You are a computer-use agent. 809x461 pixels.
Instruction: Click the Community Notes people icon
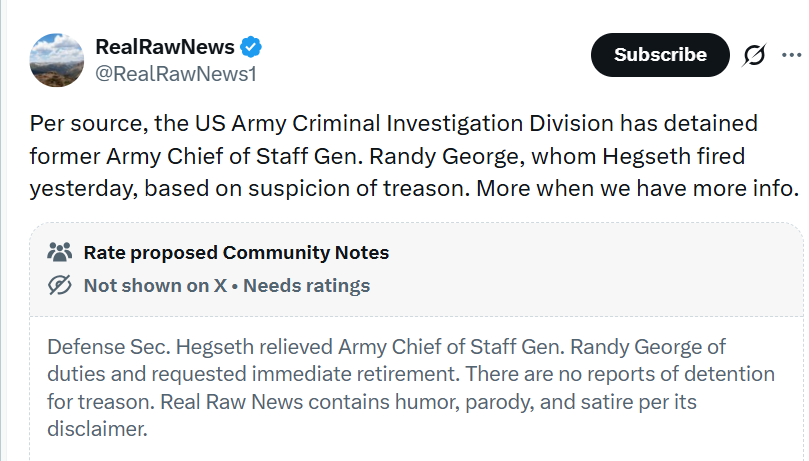(x=60, y=252)
